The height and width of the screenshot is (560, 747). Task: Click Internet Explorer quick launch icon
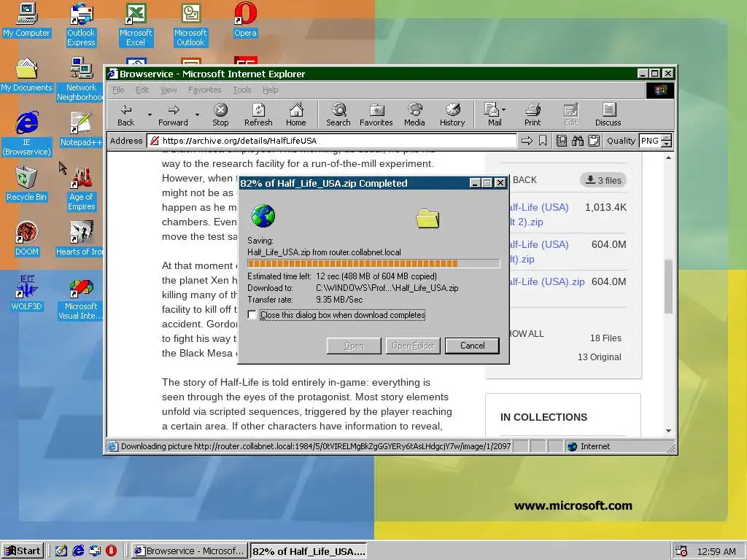pos(78,551)
